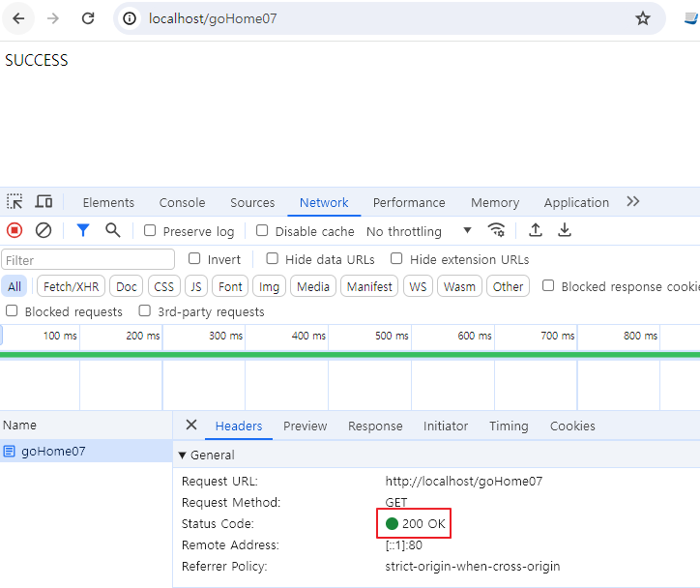This screenshot has height=588, width=700.
Task: Filter requests by WS
Action: 418,286
